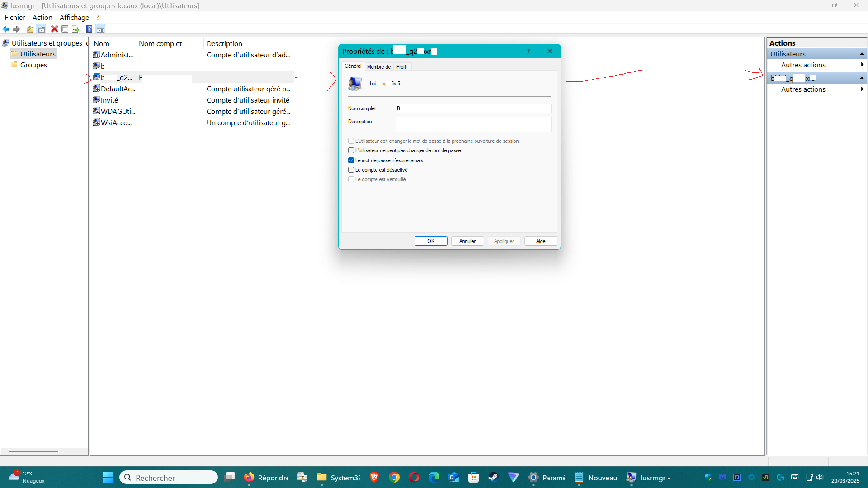This screenshot has height=488, width=868.
Task: Open Steam from the taskbar
Action: click(493, 478)
